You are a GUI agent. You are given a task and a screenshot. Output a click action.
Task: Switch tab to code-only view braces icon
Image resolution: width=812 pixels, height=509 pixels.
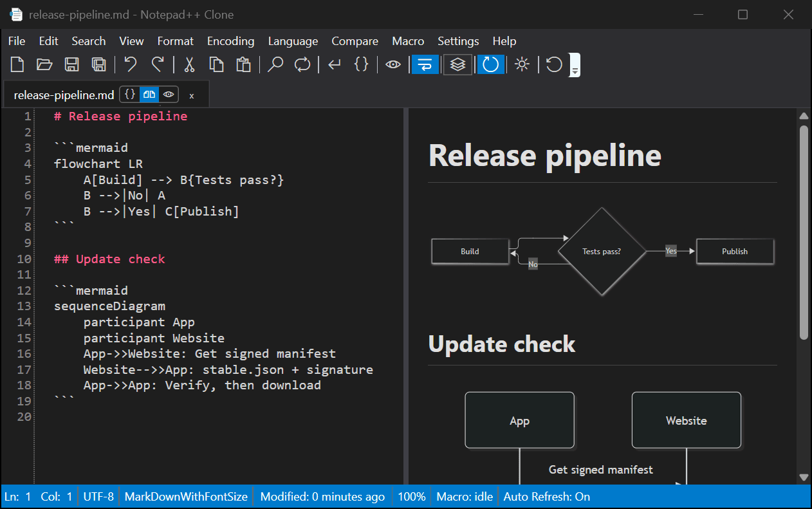click(x=130, y=95)
